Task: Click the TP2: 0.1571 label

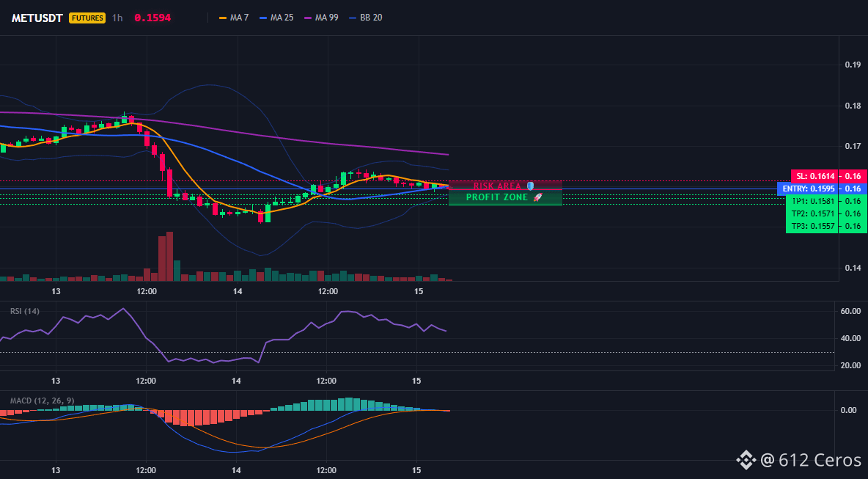Action: pos(812,213)
